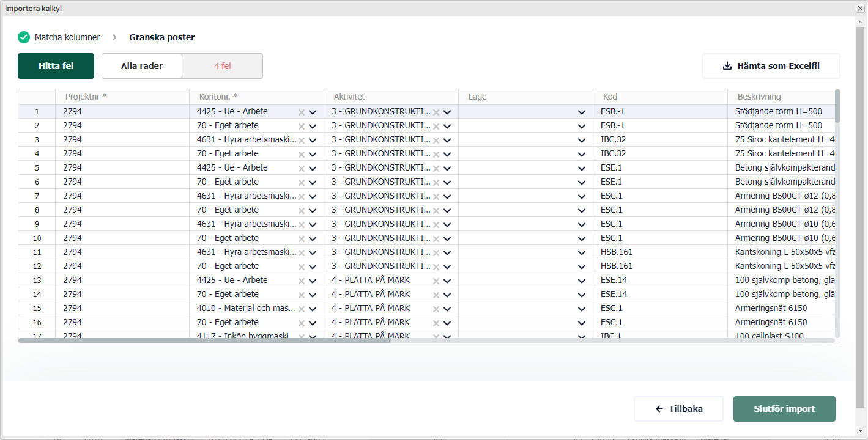Clear Kontonr value in row 7

pos(301,196)
